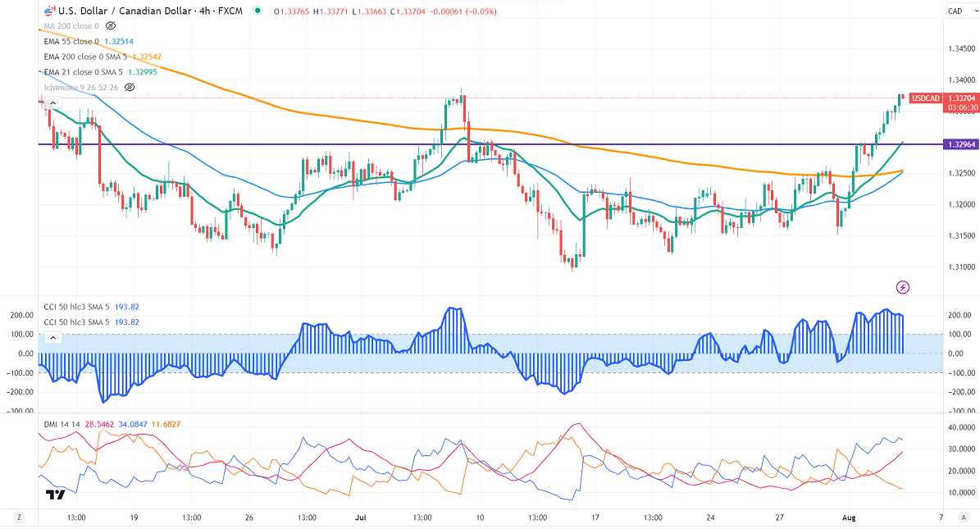The image size is (980, 529).
Task: Unhide the Ichimoku indicator with its eye icon
Action: pos(130,88)
